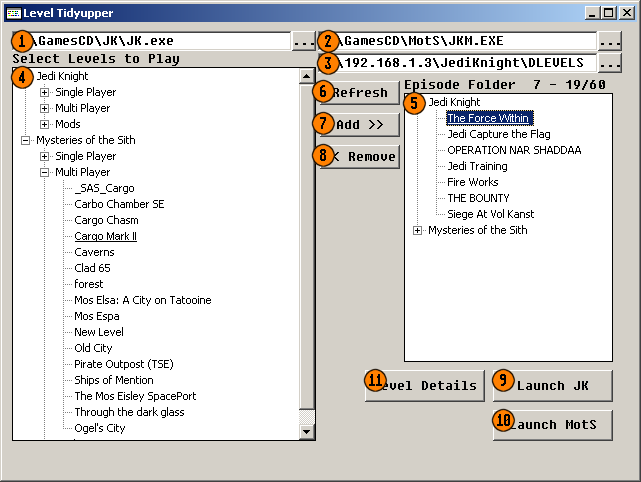Select Jedi Training episode
Image resolution: width=641 pixels, height=482 pixels.
(477, 166)
